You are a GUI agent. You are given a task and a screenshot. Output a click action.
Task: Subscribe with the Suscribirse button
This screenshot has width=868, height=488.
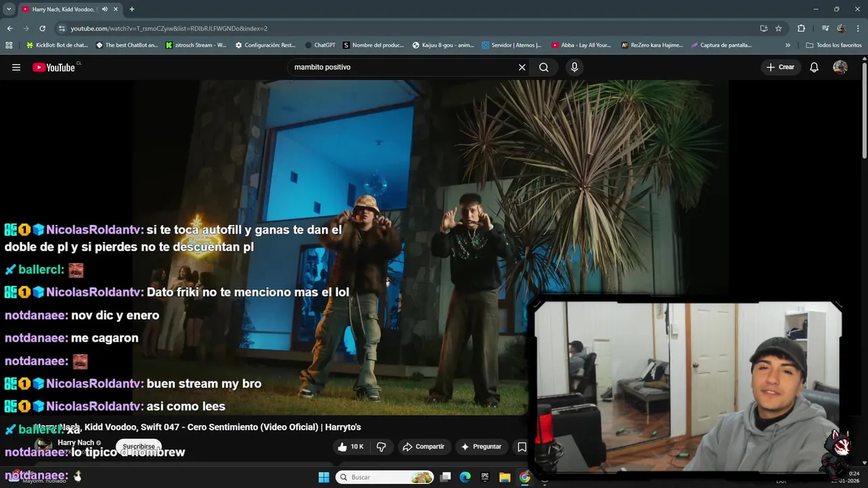pos(139,447)
